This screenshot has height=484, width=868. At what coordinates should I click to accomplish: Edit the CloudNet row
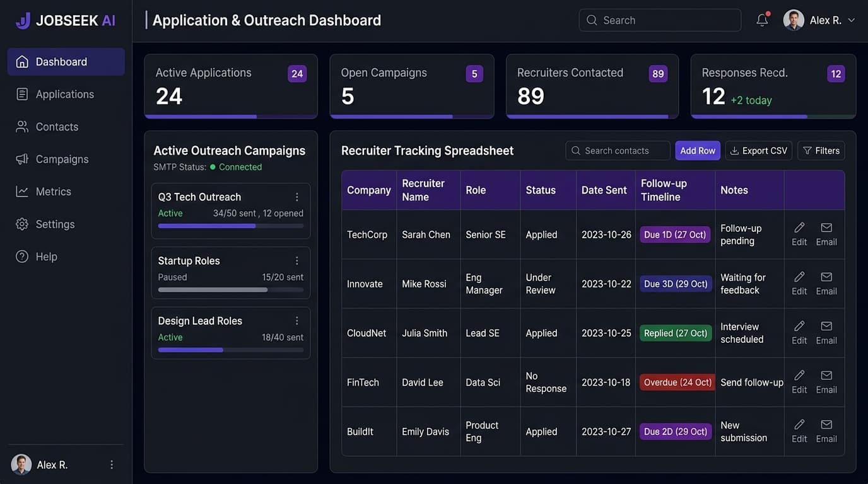coord(799,333)
